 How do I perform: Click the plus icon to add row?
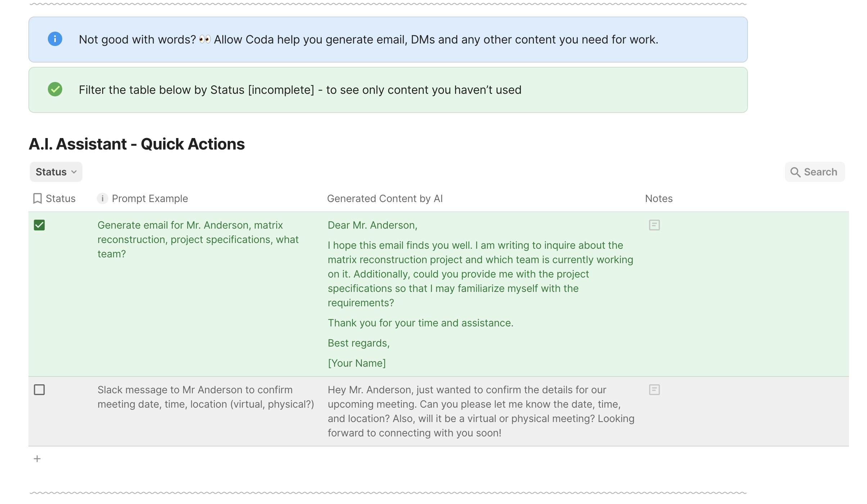[37, 459]
